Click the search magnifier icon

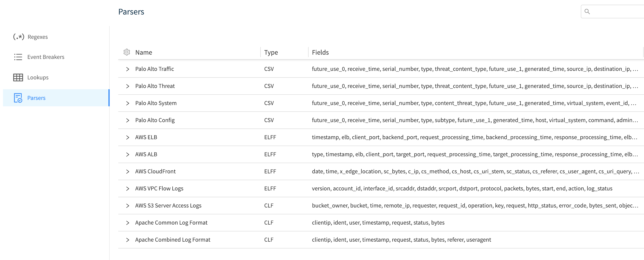coord(587,12)
